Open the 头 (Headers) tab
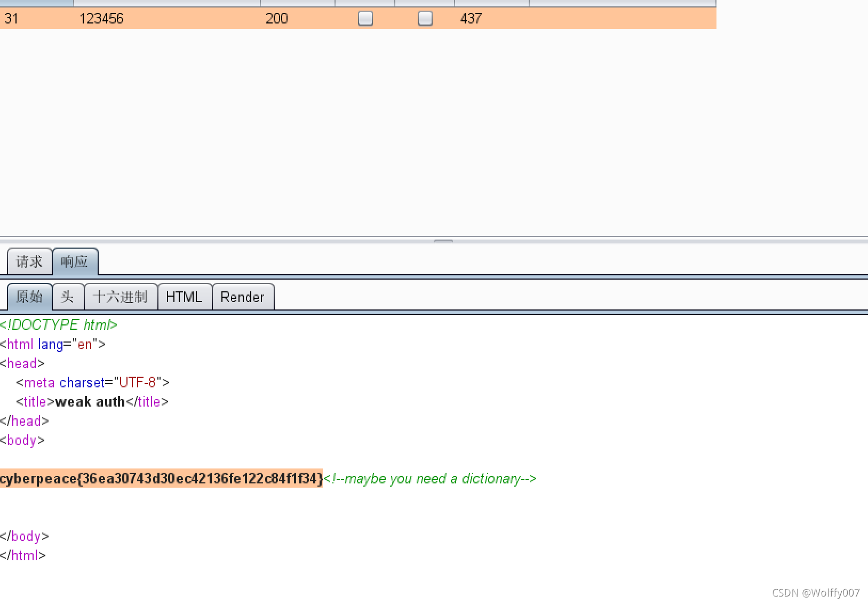Image resolution: width=868 pixels, height=604 pixels. tap(68, 297)
